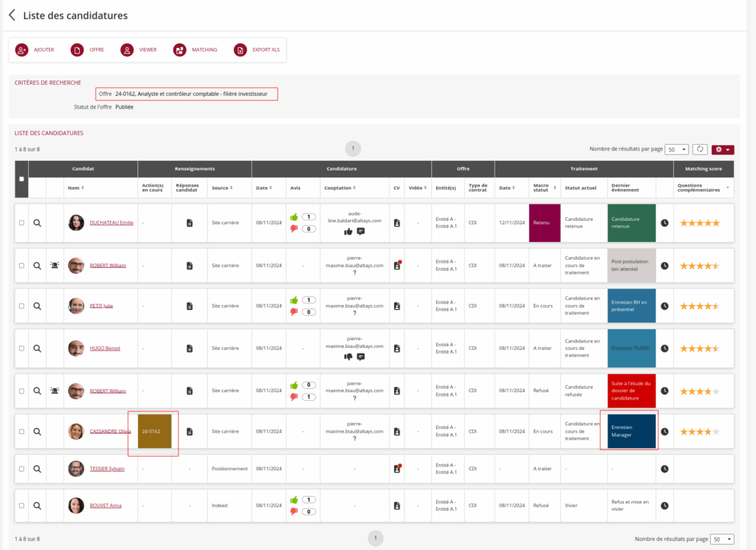The image size is (756, 550).
Task: Click the magnifier icon for DUCHATEAU Emilie
Action: click(x=37, y=223)
